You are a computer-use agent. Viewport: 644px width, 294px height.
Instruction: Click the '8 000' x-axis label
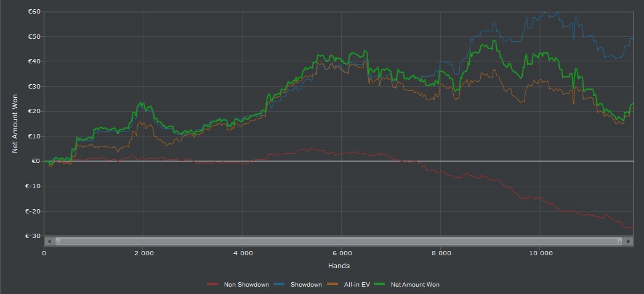pyautogui.click(x=441, y=253)
